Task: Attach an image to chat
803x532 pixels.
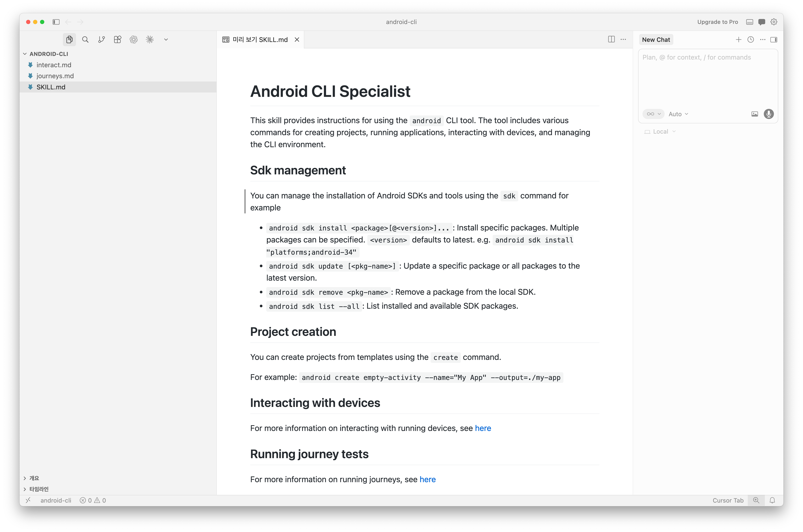Action: click(x=754, y=114)
